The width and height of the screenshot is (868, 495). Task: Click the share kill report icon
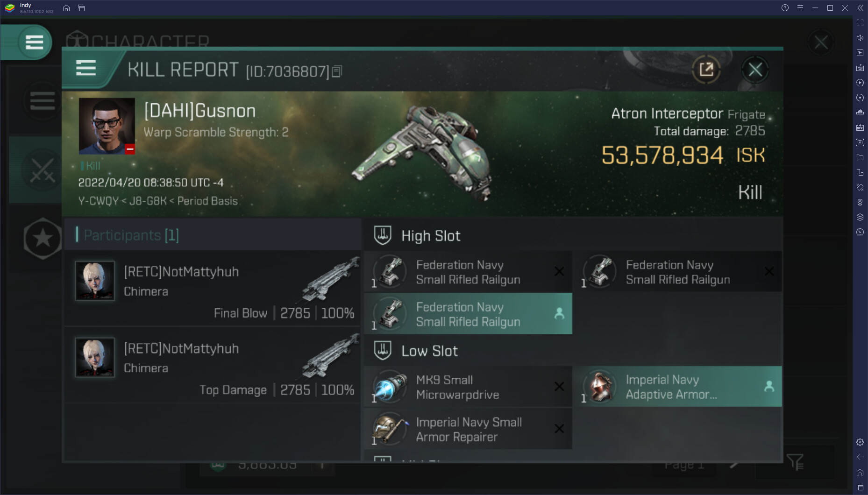click(706, 70)
